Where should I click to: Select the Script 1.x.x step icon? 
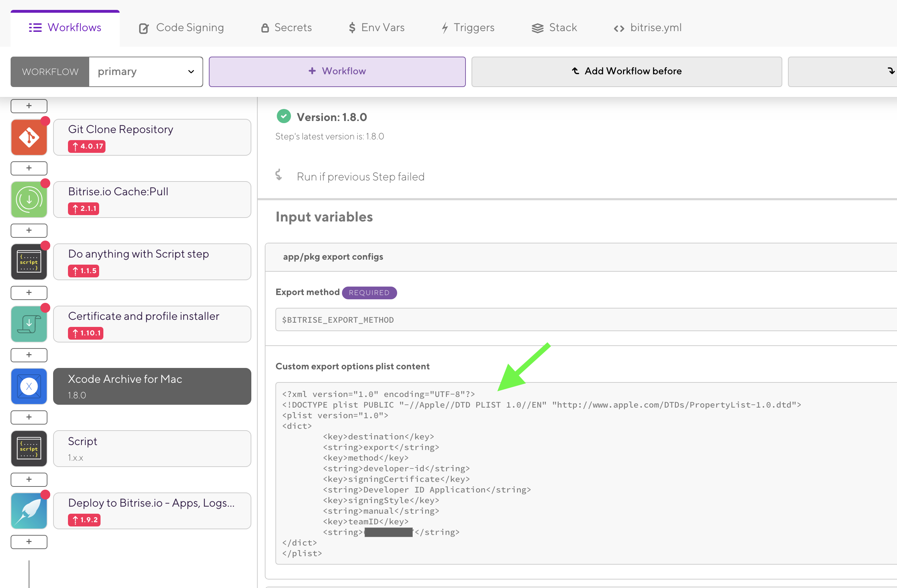point(29,448)
